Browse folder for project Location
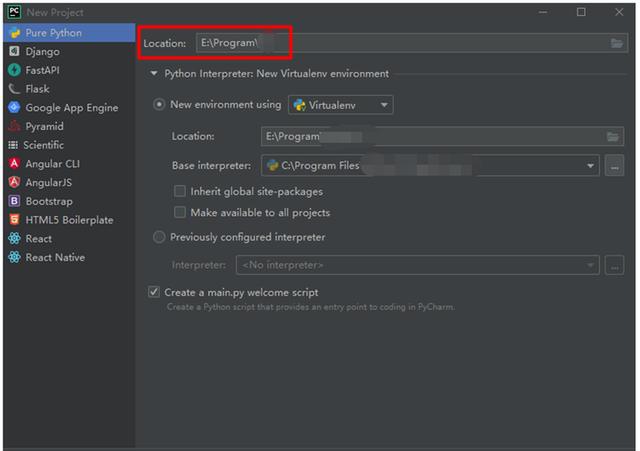The width and height of the screenshot is (640, 451). (x=617, y=43)
